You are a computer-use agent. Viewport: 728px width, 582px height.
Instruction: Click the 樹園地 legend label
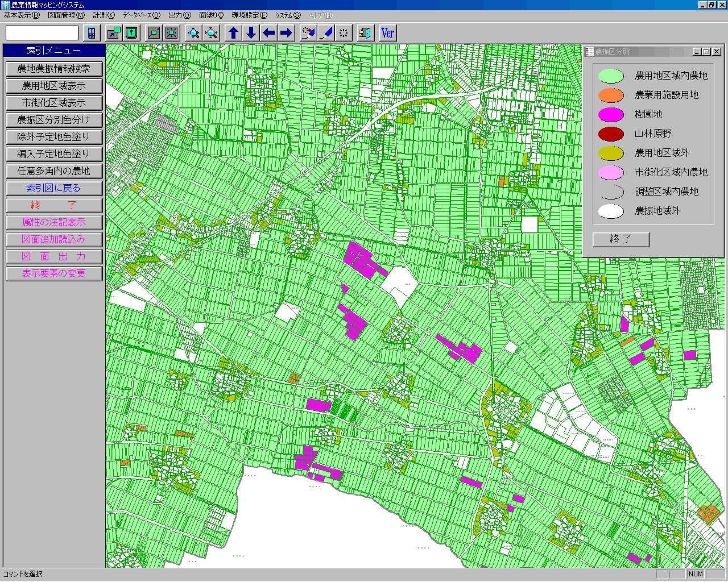(x=648, y=114)
